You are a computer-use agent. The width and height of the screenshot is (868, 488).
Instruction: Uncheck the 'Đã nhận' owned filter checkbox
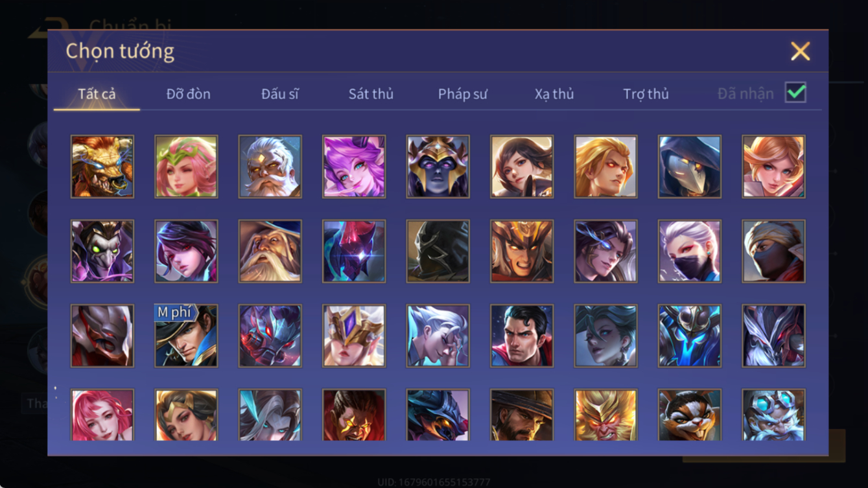795,93
